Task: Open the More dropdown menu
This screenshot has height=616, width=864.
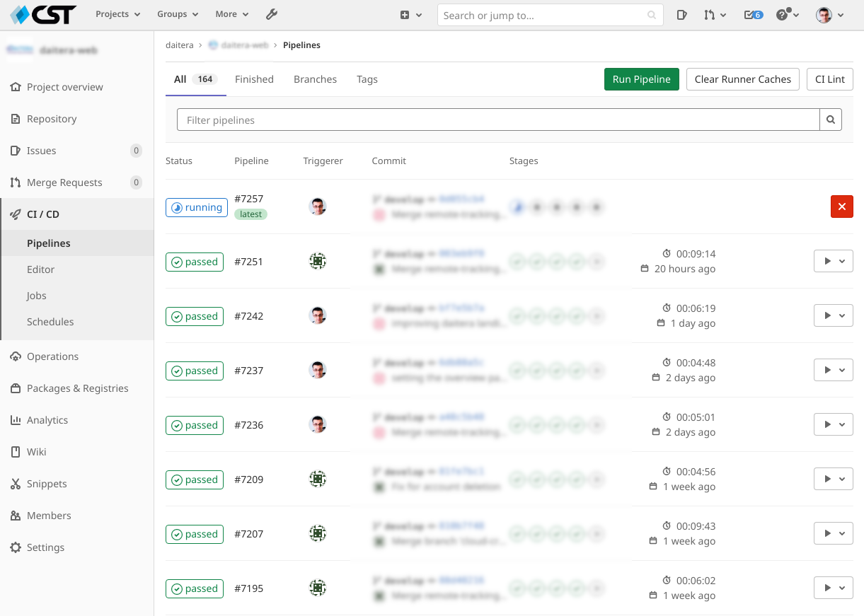Action: coord(232,14)
